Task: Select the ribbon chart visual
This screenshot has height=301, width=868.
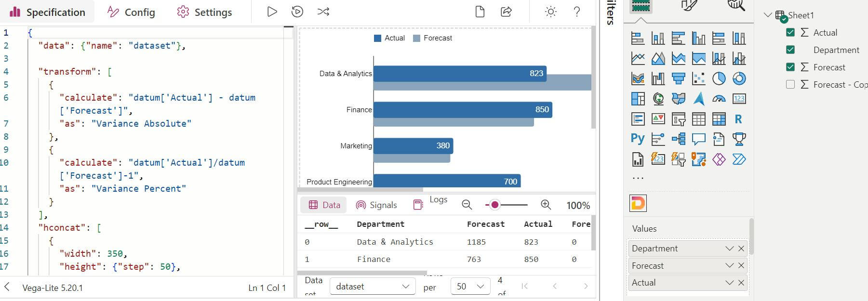Action: (x=638, y=79)
